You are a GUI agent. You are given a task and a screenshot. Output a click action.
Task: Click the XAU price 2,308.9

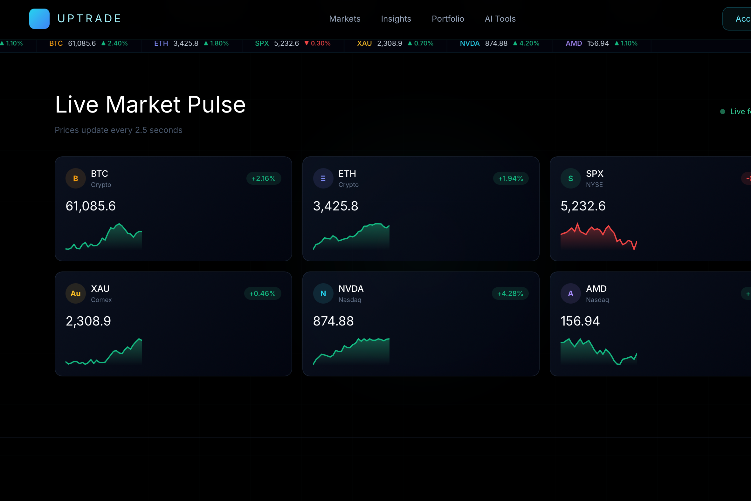(88, 321)
